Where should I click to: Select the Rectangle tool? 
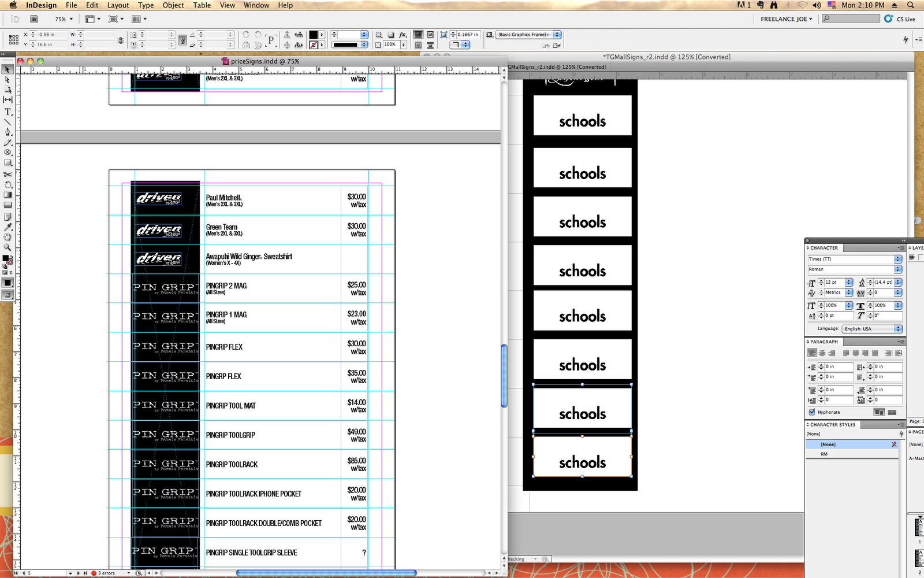pyautogui.click(x=8, y=164)
